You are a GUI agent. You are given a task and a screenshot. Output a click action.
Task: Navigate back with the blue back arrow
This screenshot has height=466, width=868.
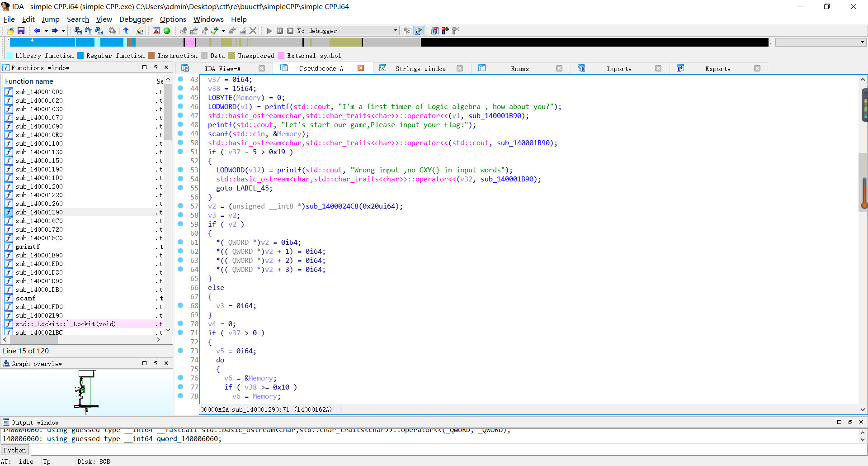pyautogui.click(x=38, y=31)
